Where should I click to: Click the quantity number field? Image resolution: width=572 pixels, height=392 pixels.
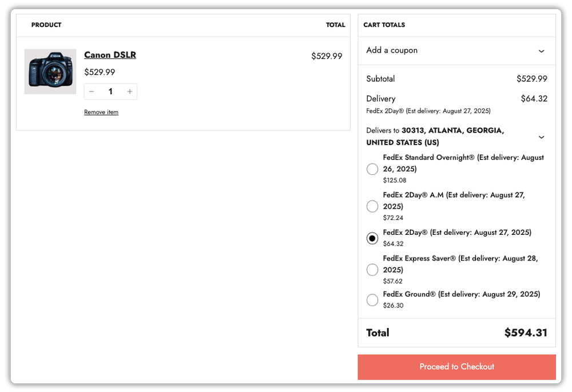coord(110,92)
